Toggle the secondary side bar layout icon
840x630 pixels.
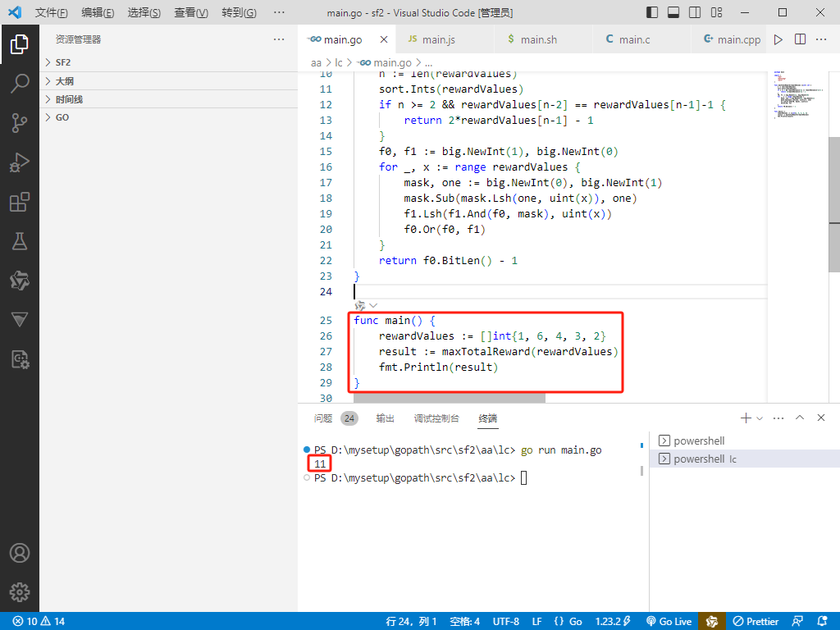click(x=695, y=12)
